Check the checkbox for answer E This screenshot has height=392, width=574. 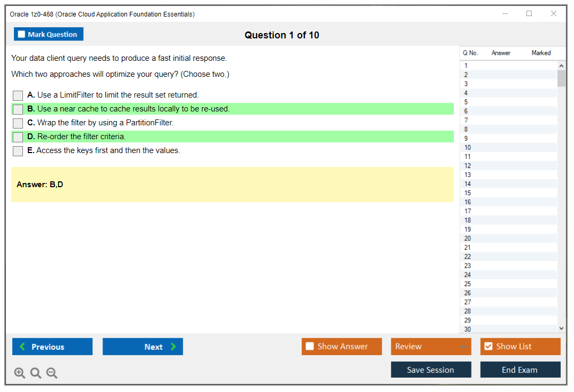click(18, 151)
